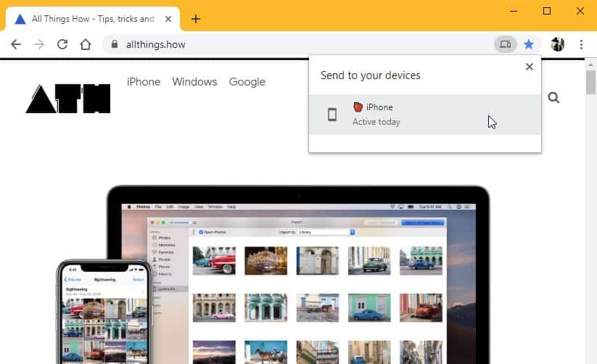Send the page to iPhone device
The height and width of the screenshot is (364, 597).
click(425, 115)
